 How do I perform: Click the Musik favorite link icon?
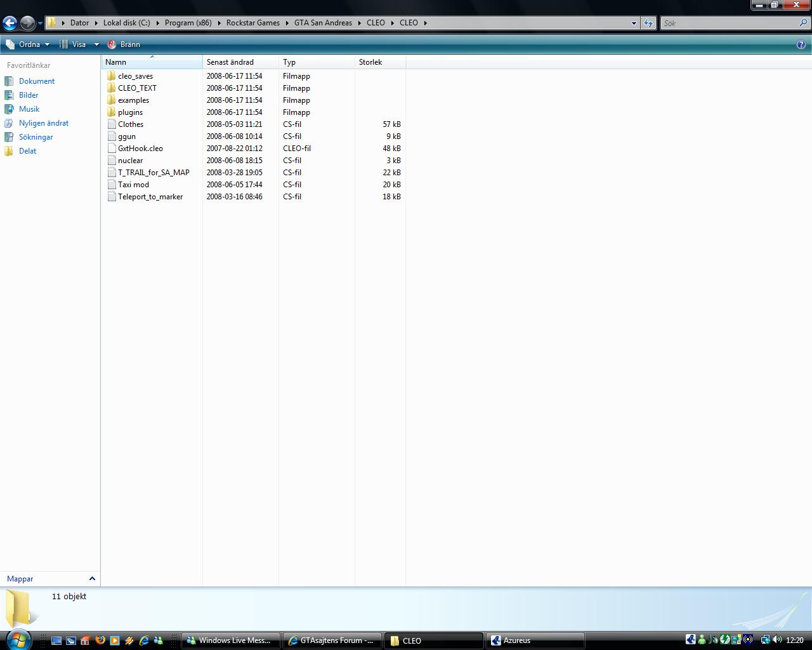tap(9, 109)
